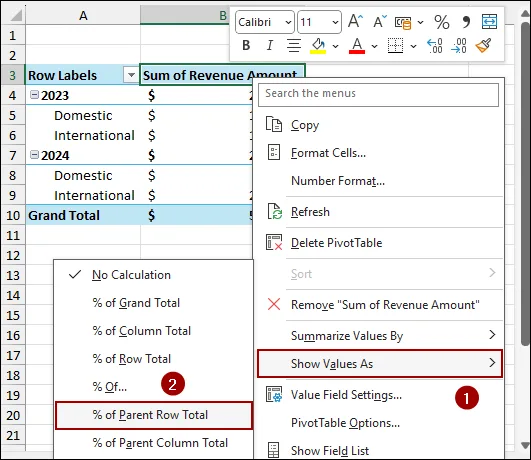Select % of Parent Column Total
Viewport: 531px width, 460px height.
pyautogui.click(x=154, y=443)
